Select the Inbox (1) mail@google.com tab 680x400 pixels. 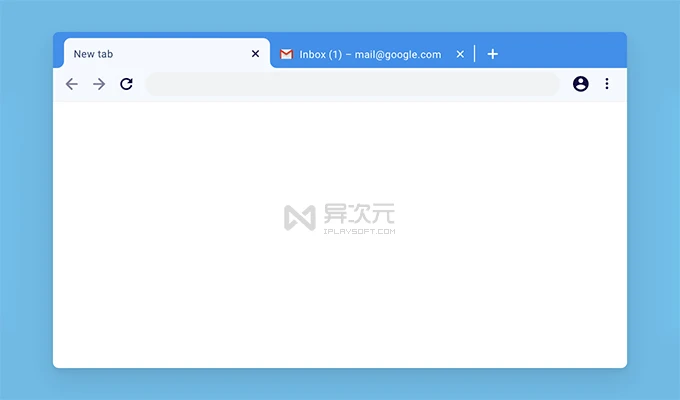click(370, 54)
